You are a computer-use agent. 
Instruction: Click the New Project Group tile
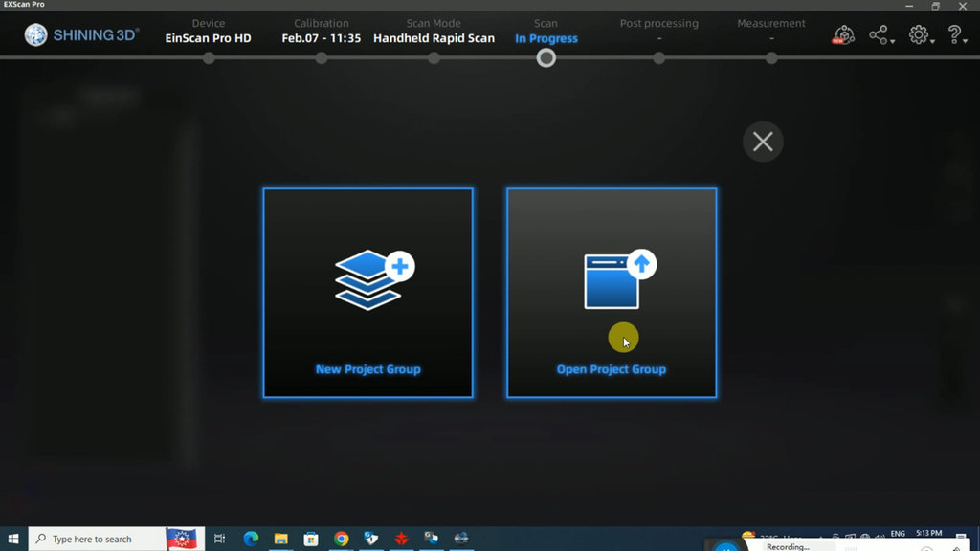(x=367, y=293)
